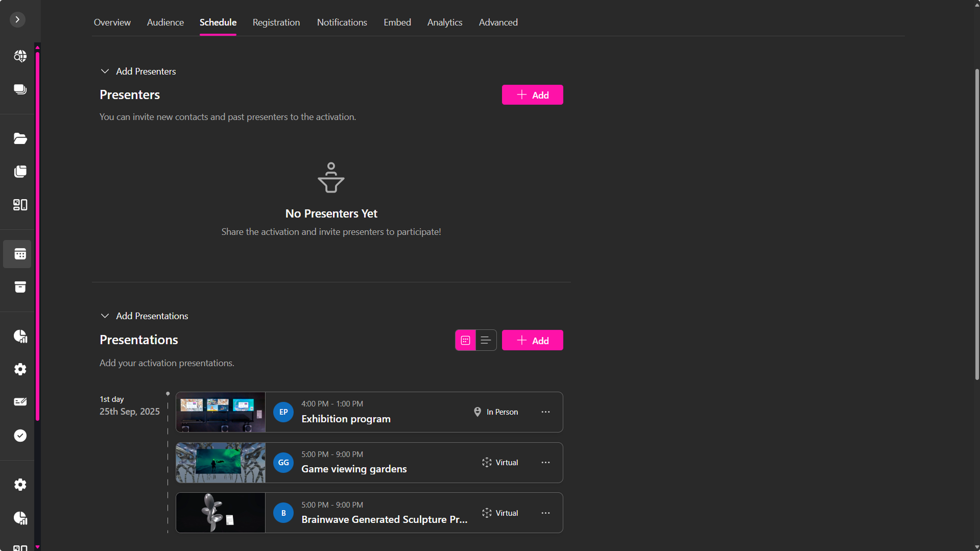Open the Brainwave Generated Sculpture thumbnail
Image resolution: width=980 pixels, height=551 pixels.
point(221,513)
